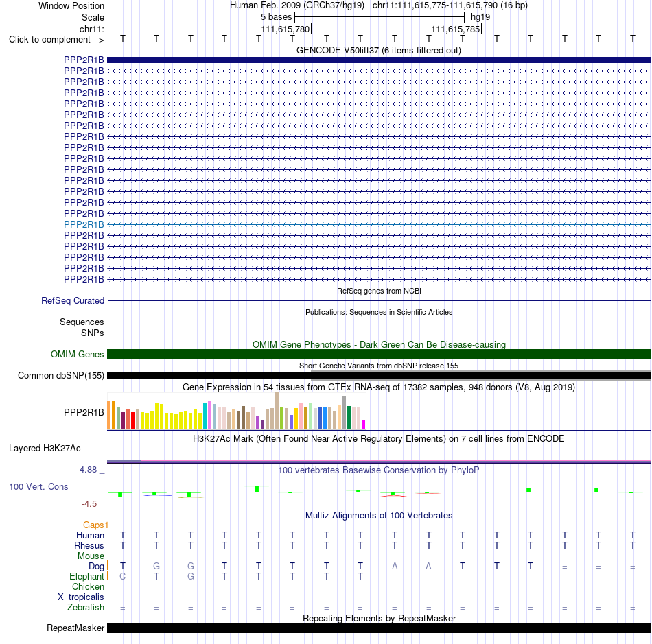The width and height of the screenshot is (652, 644).
Task: Click "Click to complement -->" to complement bases
Action: pos(56,40)
